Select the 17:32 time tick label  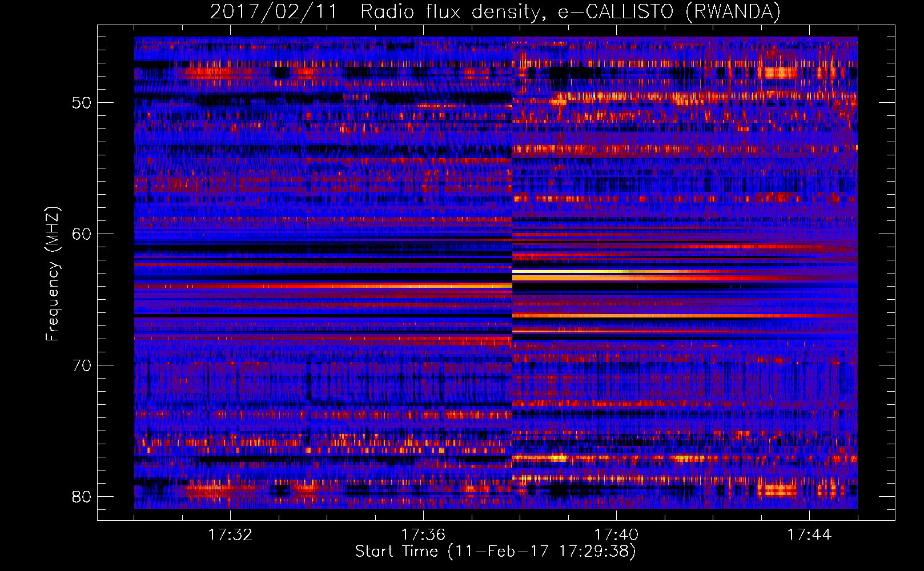(230, 534)
